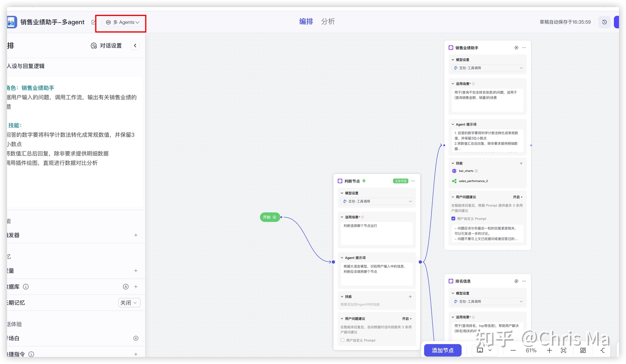Check 用户自定义 Prompt in 判断节点
626x364 pixels.
coord(342,340)
